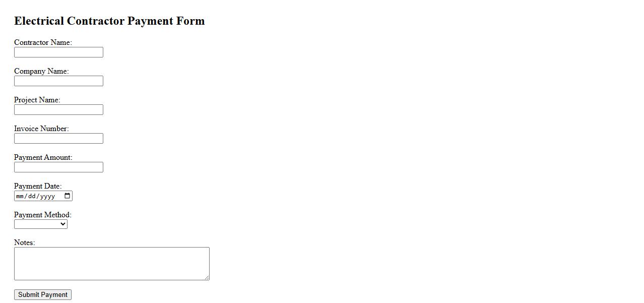
Task: Click into the Company Name input box
Action: pyautogui.click(x=58, y=81)
